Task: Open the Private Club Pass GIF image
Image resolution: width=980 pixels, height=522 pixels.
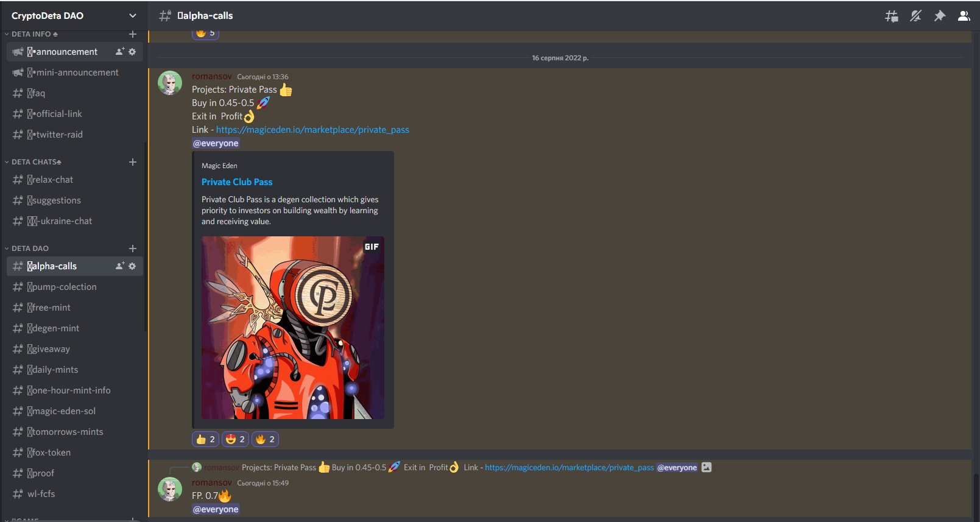Action: pos(293,328)
